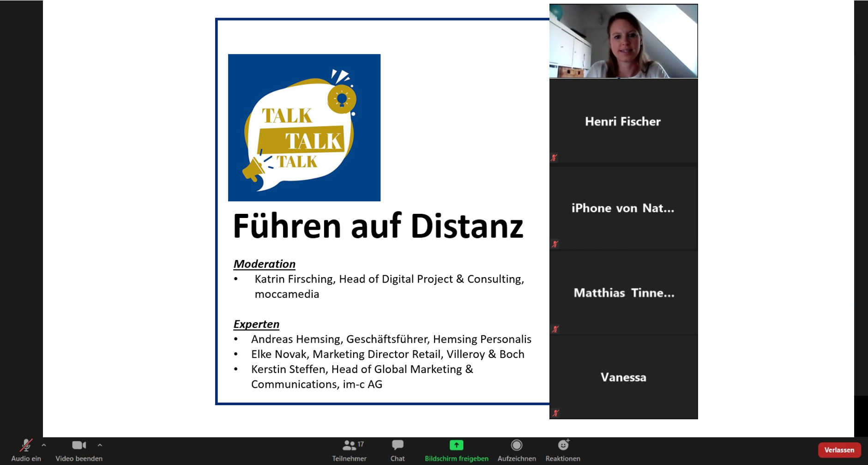Click the Talk Talk Talk logo in slide
This screenshot has width=868, height=465.
[304, 127]
